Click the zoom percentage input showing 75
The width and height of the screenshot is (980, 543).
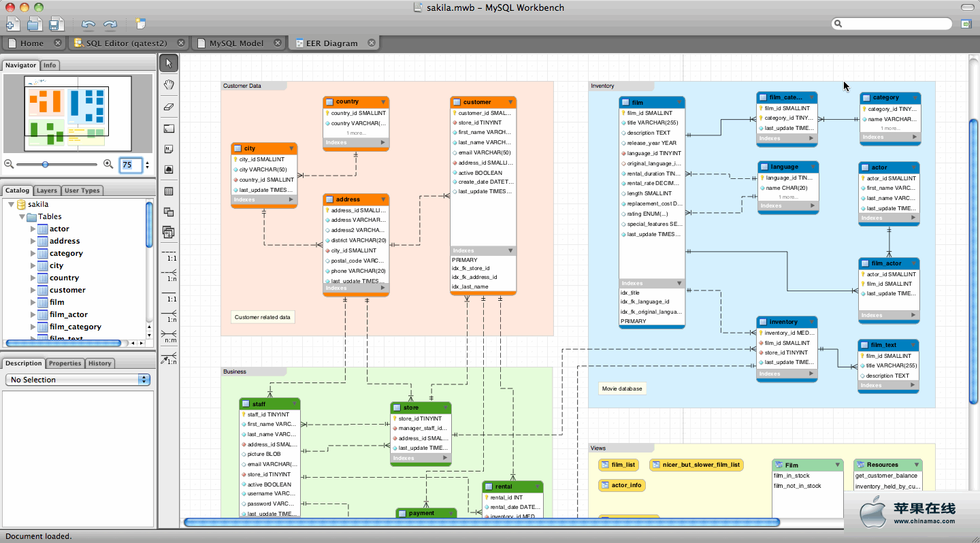[x=131, y=165]
